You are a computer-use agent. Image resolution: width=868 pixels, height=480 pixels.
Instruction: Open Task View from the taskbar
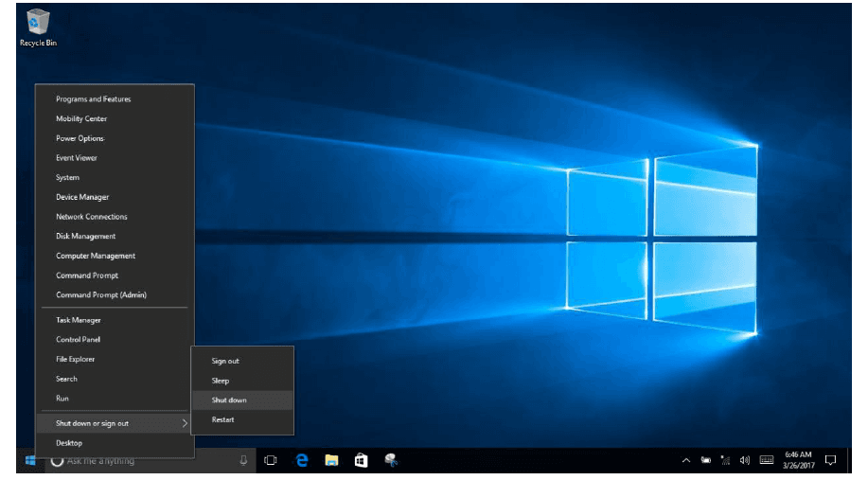pos(271,460)
